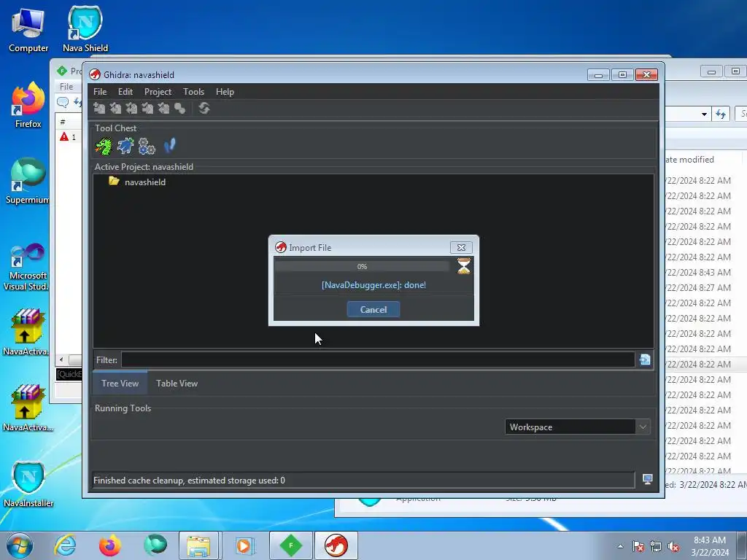Click the circular-arrows refresh icon in the Ghidra toolbar
747x560 pixels.
[x=204, y=109]
